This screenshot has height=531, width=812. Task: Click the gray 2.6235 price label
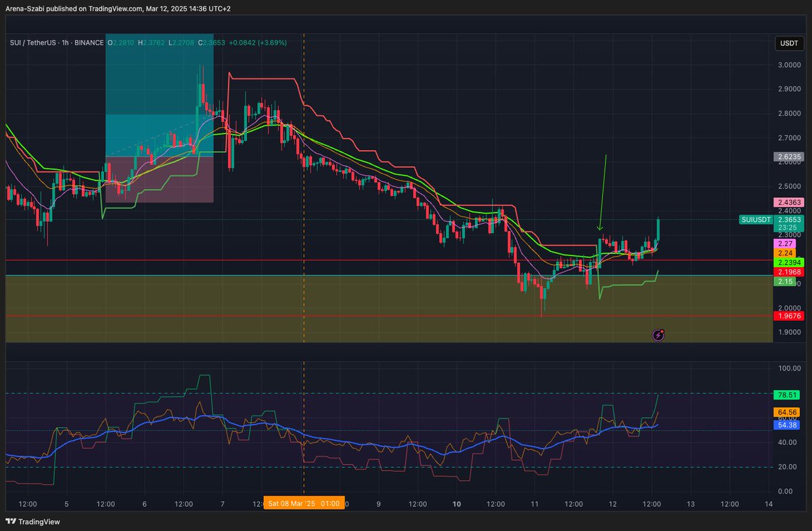pos(789,156)
